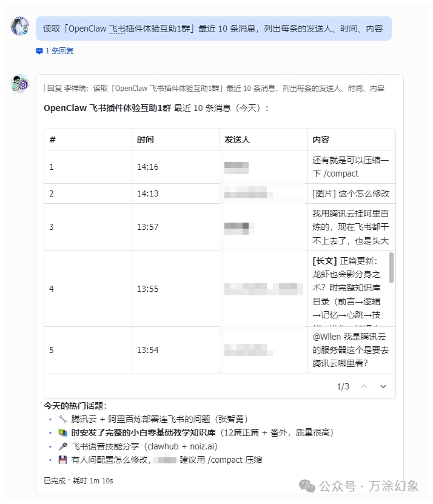The width and height of the screenshot is (433, 504).
Task: Click the books emoji before '时安发了完整的'
Action: tap(62, 432)
